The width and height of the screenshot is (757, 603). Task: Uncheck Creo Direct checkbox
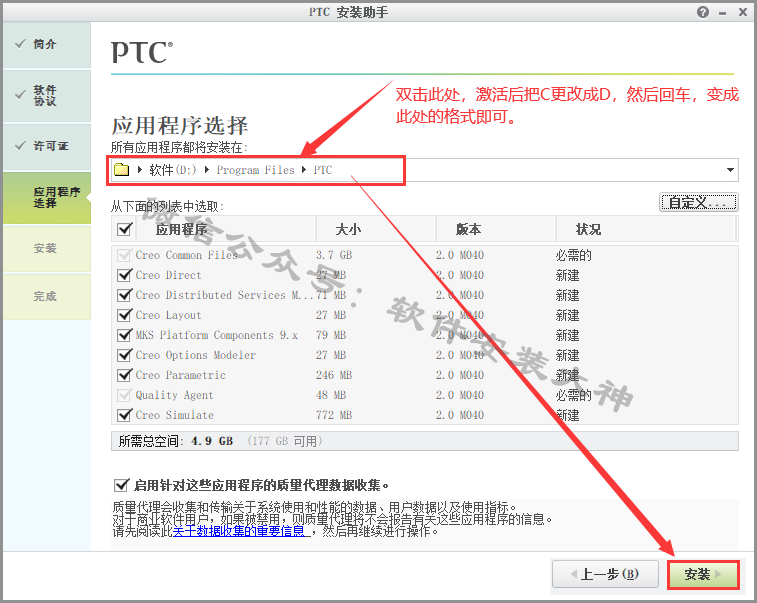coord(125,275)
